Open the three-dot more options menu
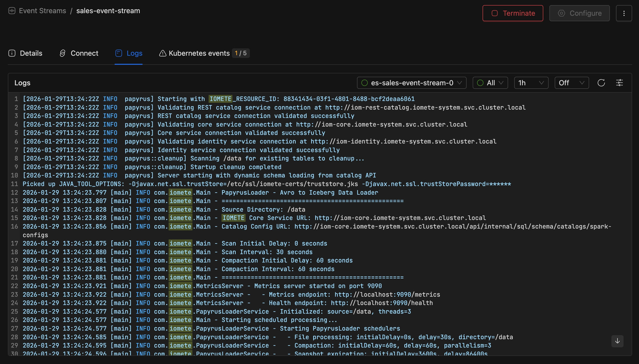 [624, 13]
